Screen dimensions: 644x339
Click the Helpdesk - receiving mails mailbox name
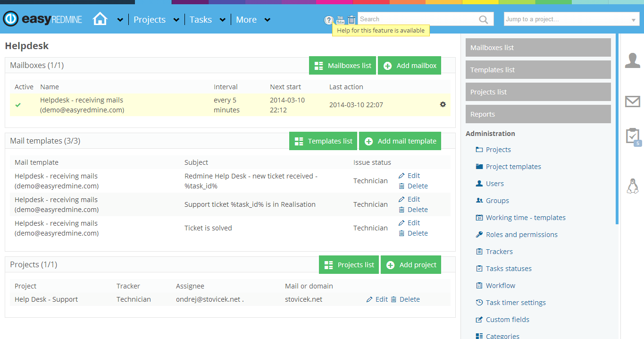pyautogui.click(x=82, y=105)
